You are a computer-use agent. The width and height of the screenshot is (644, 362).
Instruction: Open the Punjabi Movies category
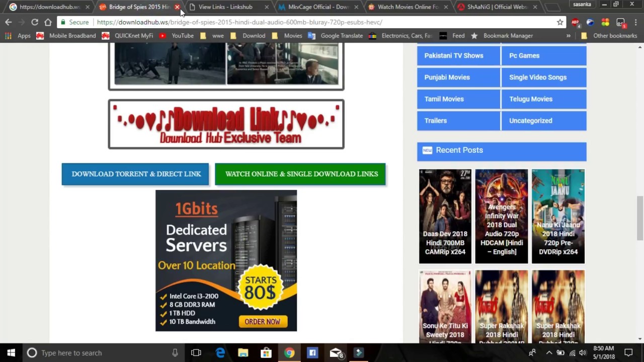[458, 77]
